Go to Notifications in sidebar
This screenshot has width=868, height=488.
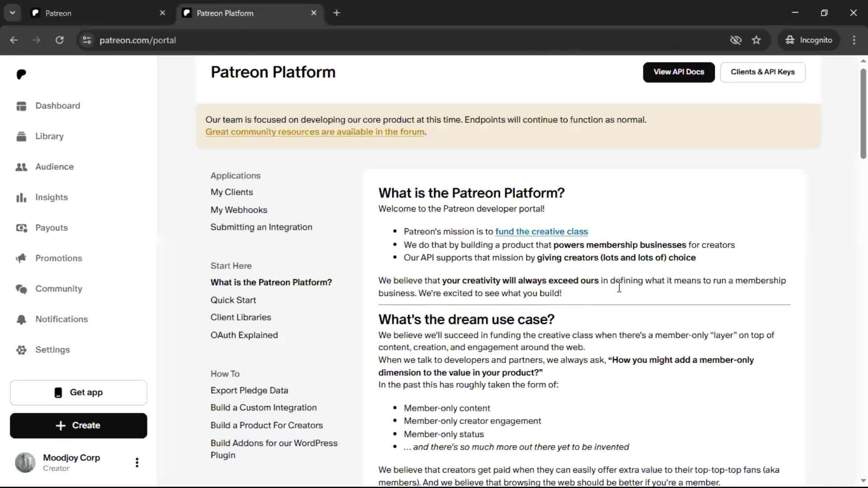coord(61,319)
